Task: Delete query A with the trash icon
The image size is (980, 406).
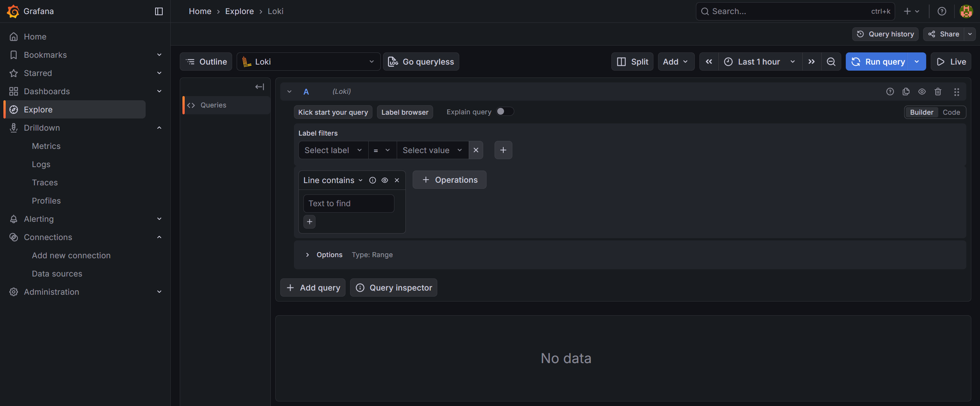Action: 938,92
